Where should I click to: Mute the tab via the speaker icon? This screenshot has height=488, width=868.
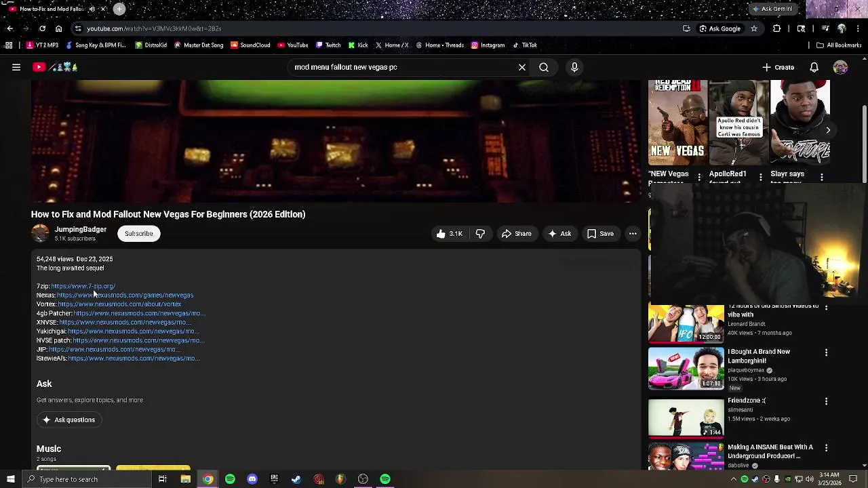coord(92,9)
